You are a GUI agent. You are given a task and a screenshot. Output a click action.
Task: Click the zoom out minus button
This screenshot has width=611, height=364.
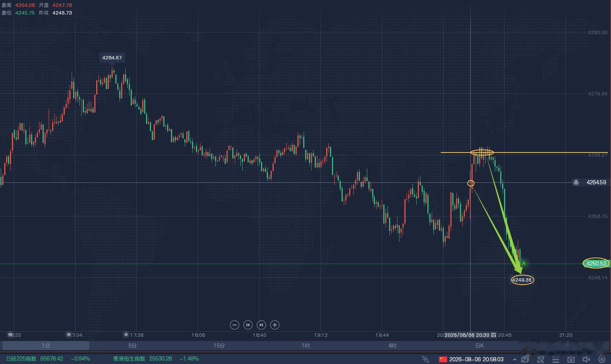point(235,325)
